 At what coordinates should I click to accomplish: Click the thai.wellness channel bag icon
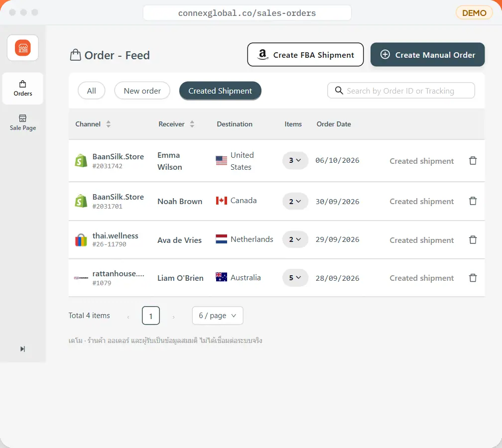pyautogui.click(x=81, y=240)
